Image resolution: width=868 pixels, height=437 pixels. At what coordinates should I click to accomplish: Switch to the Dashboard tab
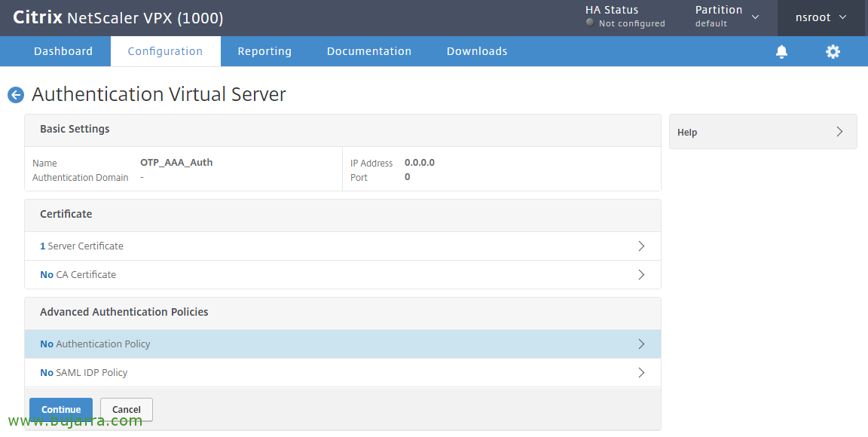pyautogui.click(x=63, y=51)
